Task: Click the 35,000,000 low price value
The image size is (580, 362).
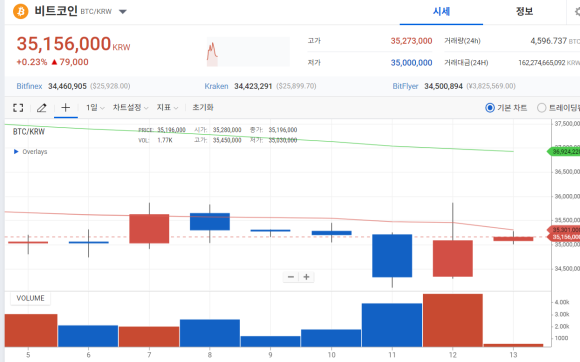Action: click(411, 63)
